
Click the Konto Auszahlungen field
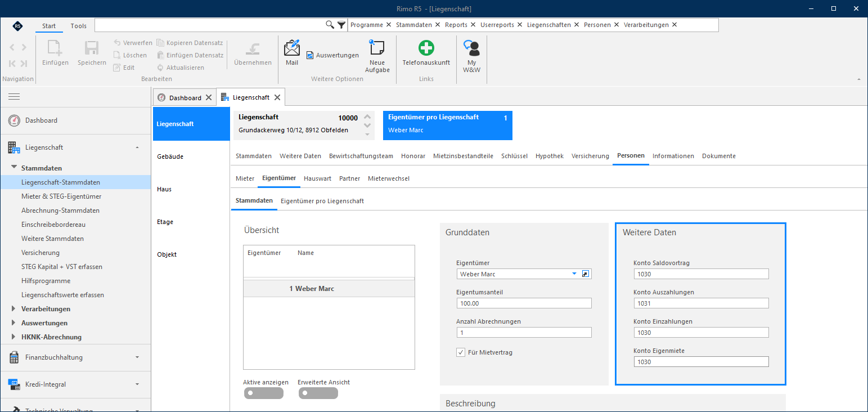700,303
